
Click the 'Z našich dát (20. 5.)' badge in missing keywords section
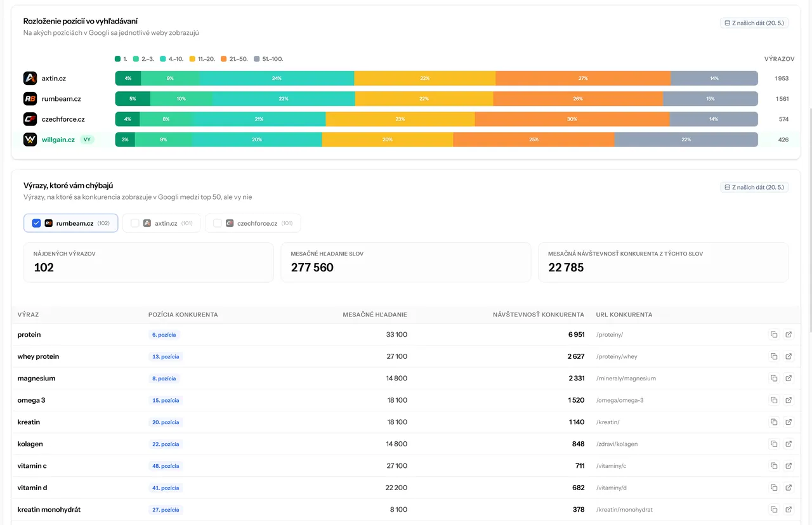[x=754, y=188]
